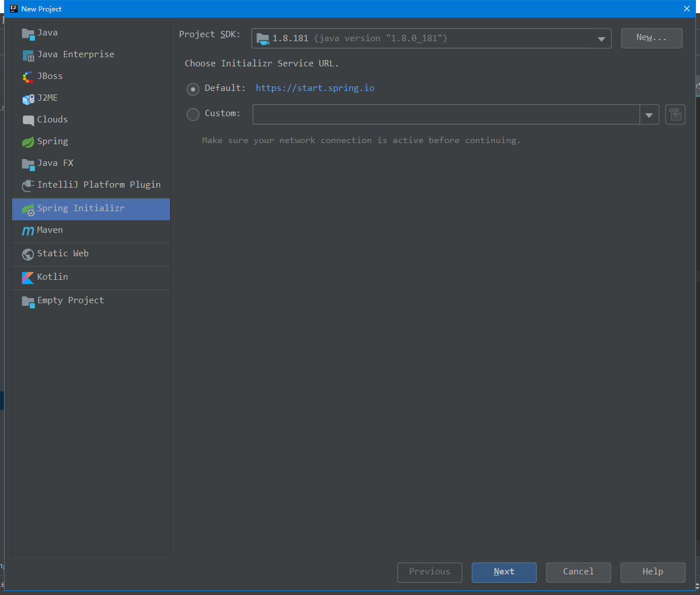Expand the Custom URL history dropdown
Image resolution: width=700 pixels, height=595 pixels.
[x=649, y=114]
